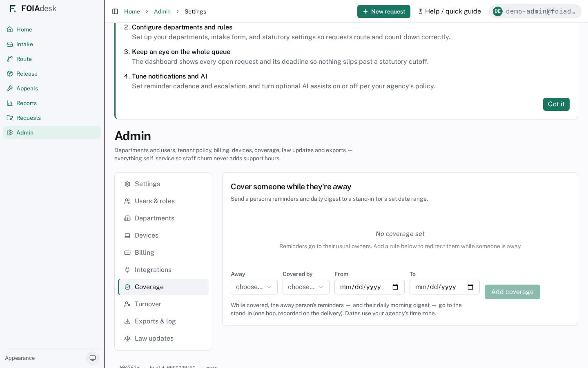This screenshot has height=368, width=588.
Task: Select the Devices tab
Action: click(x=163, y=236)
